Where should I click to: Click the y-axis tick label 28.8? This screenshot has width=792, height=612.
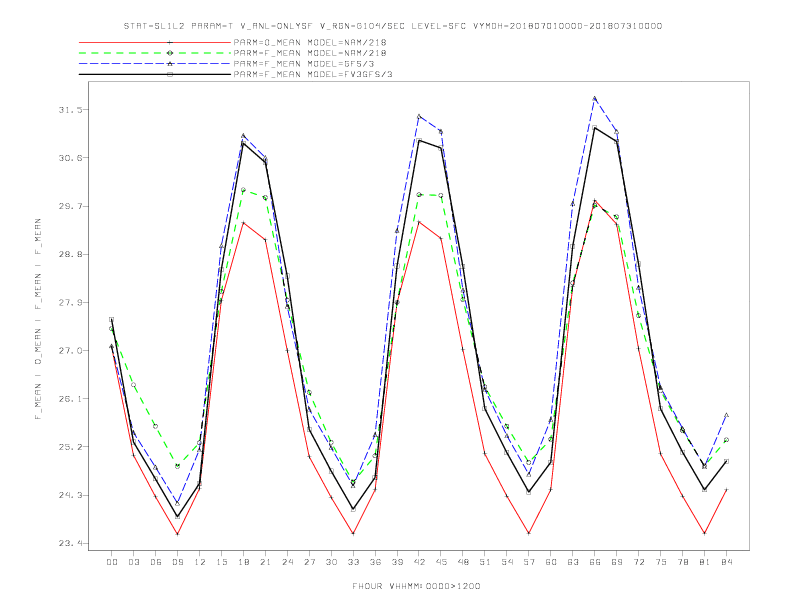click(x=69, y=254)
